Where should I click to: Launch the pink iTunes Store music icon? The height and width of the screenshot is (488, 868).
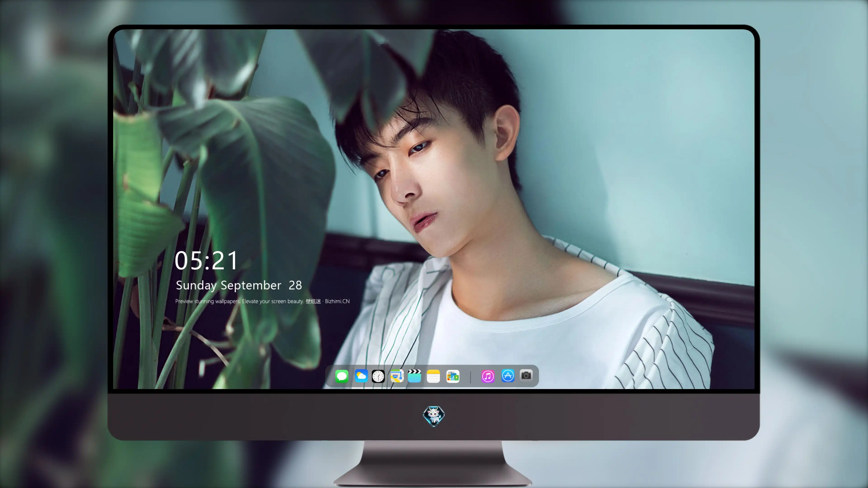click(488, 376)
